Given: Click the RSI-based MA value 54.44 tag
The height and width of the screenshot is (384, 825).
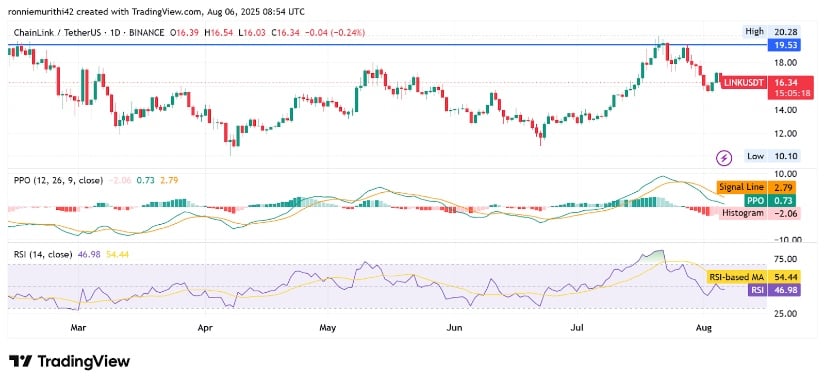Looking at the screenshot, I should click(784, 277).
